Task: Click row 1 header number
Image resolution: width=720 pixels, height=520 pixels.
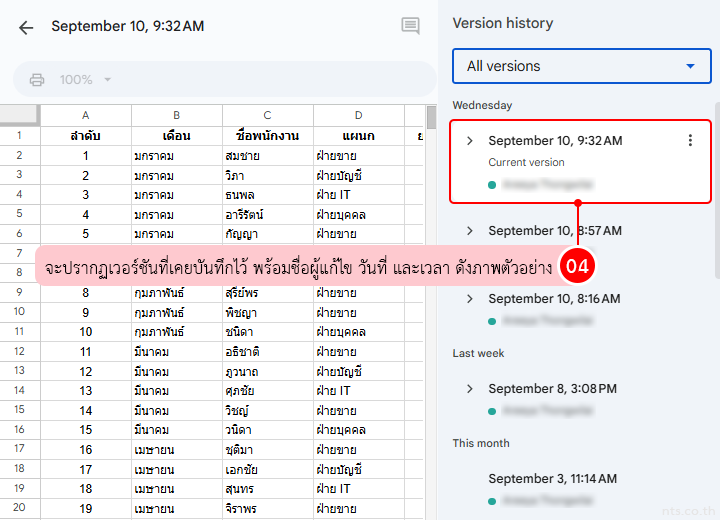Action: tap(20, 135)
